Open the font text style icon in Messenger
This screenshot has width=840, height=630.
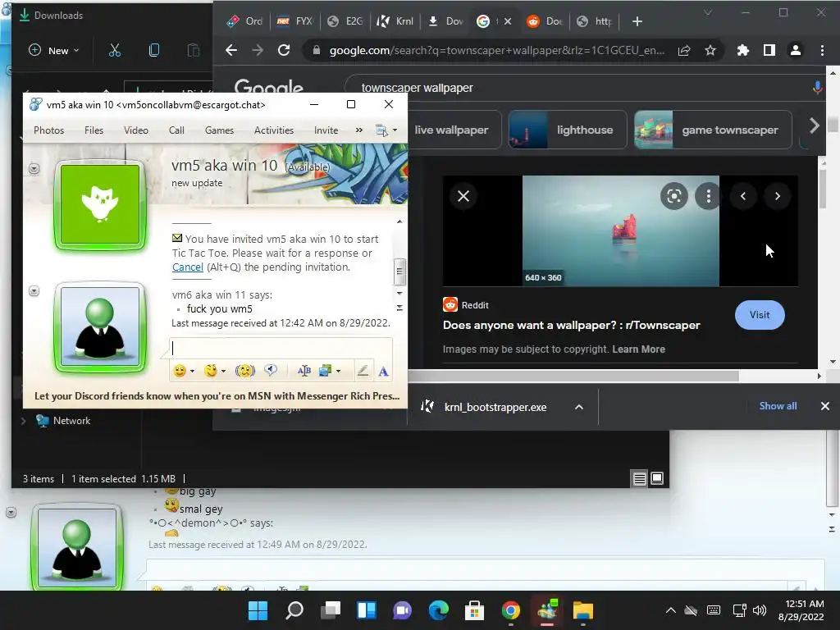(x=304, y=371)
